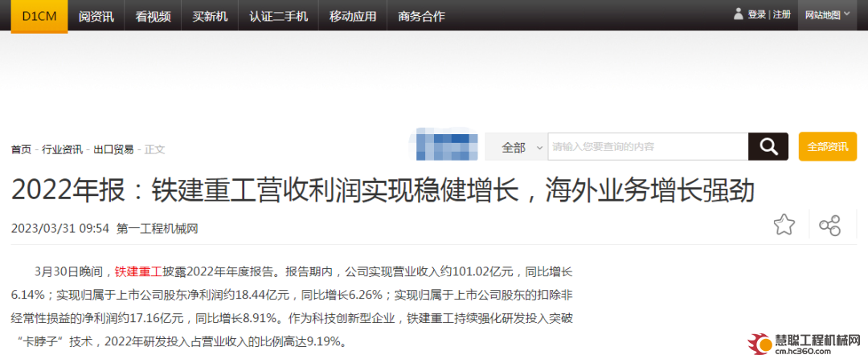The image size is (868, 363).
Task: Open the 全部 search category dropdown
Action: click(x=517, y=147)
